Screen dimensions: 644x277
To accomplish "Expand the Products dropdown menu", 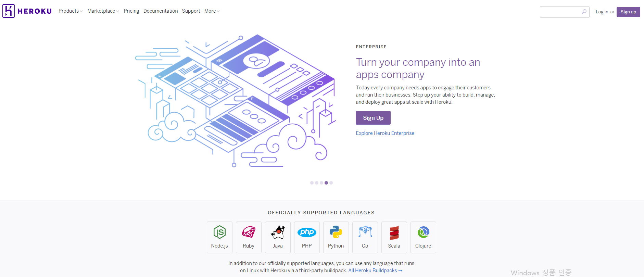I will pos(71,11).
